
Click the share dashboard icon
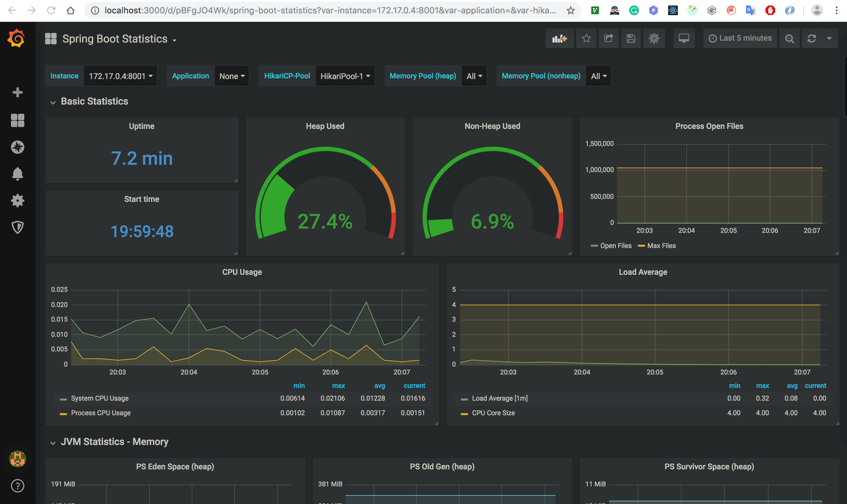click(x=609, y=38)
